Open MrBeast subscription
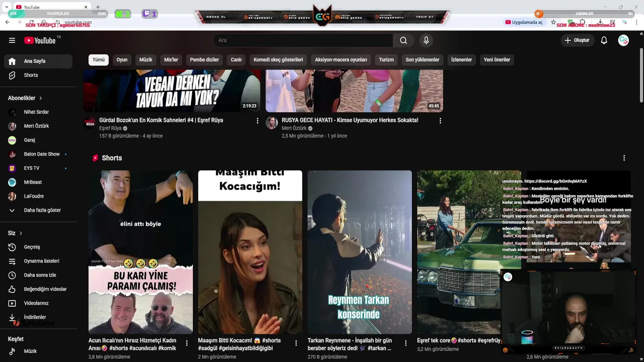 pos(38,183)
